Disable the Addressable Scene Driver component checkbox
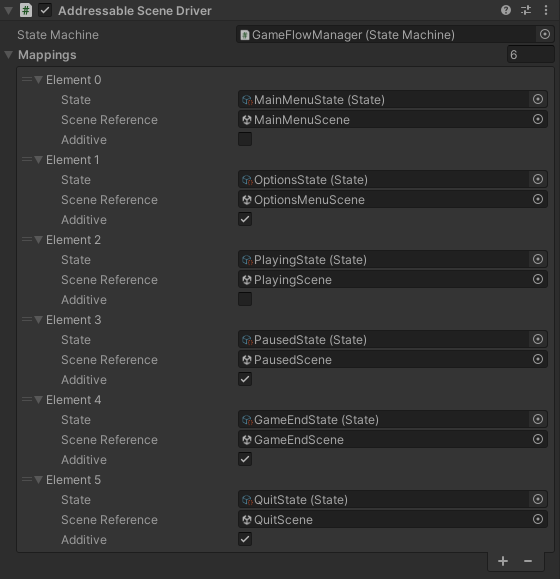The image size is (560, 579). click(x=45, y=10)
